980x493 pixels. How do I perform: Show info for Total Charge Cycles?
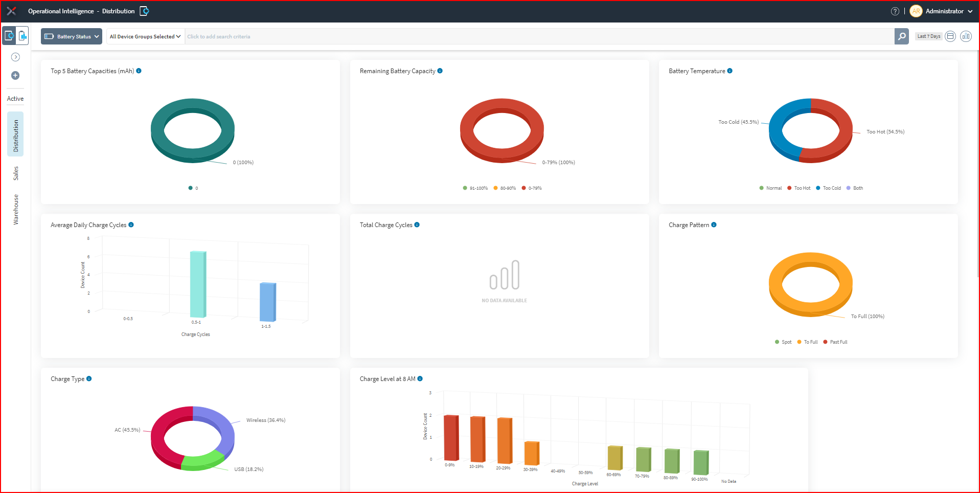[417, 225]
